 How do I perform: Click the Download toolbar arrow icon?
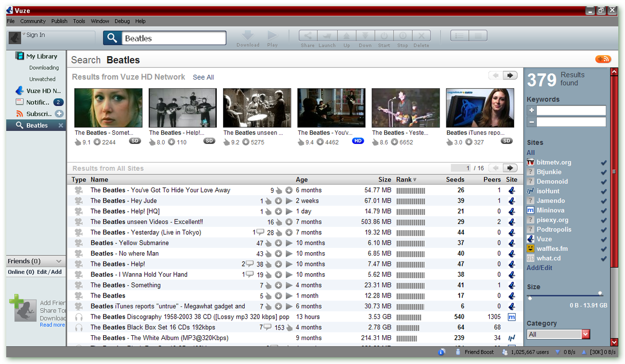248,36
